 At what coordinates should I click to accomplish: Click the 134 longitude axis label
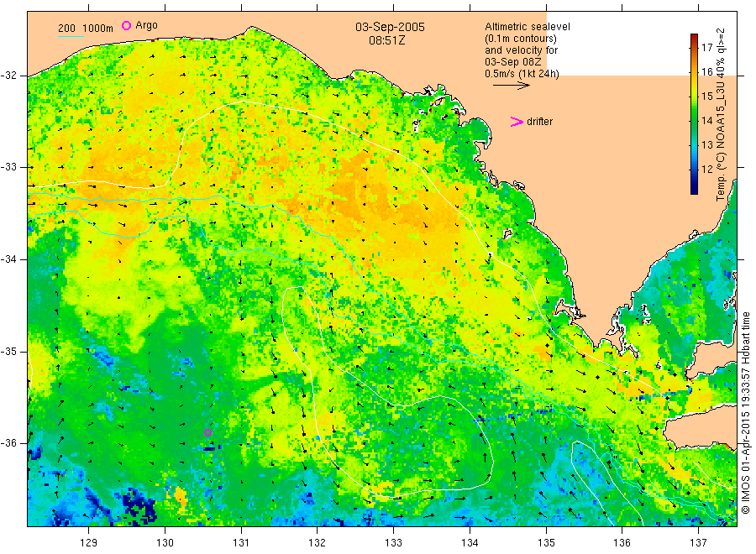pos(470,543)
